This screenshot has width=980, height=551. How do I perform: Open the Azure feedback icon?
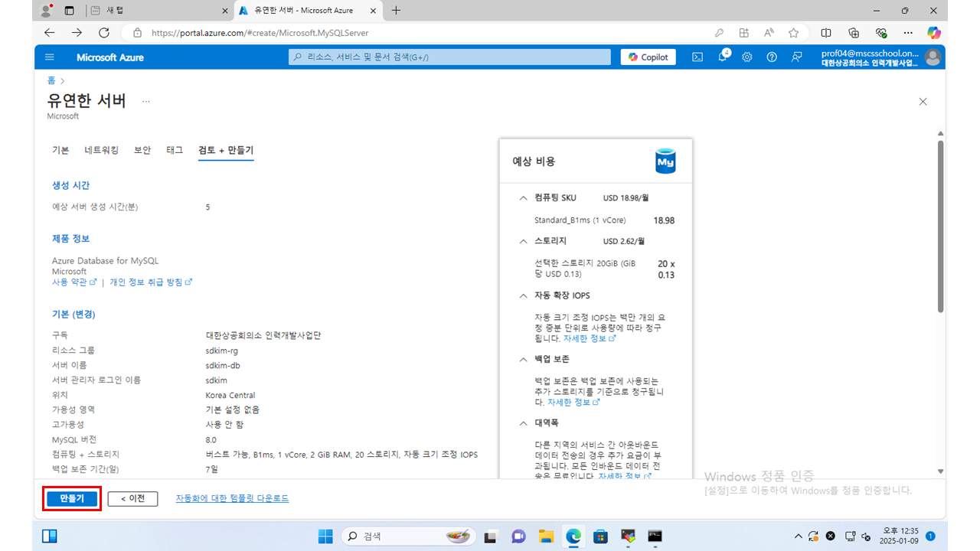point(797,57)
